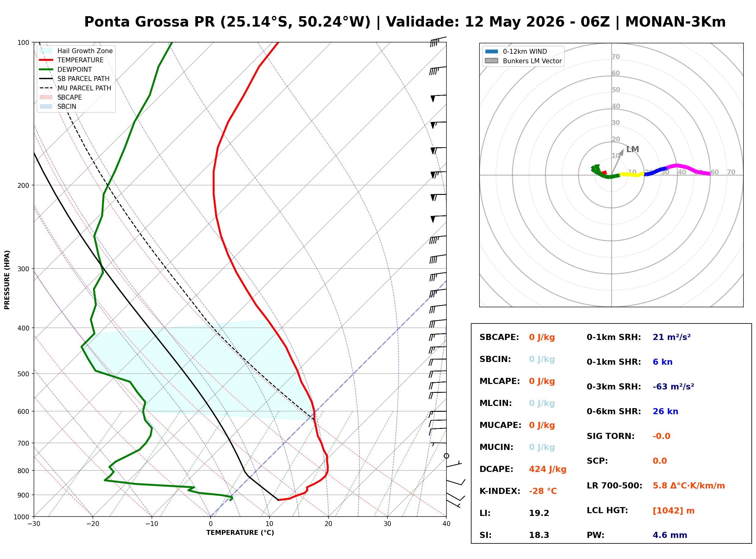This screenshot has height=559, width=756.
Task: Click the 0-6km SHR value 26 kn
Action: [x=665, y=411]
